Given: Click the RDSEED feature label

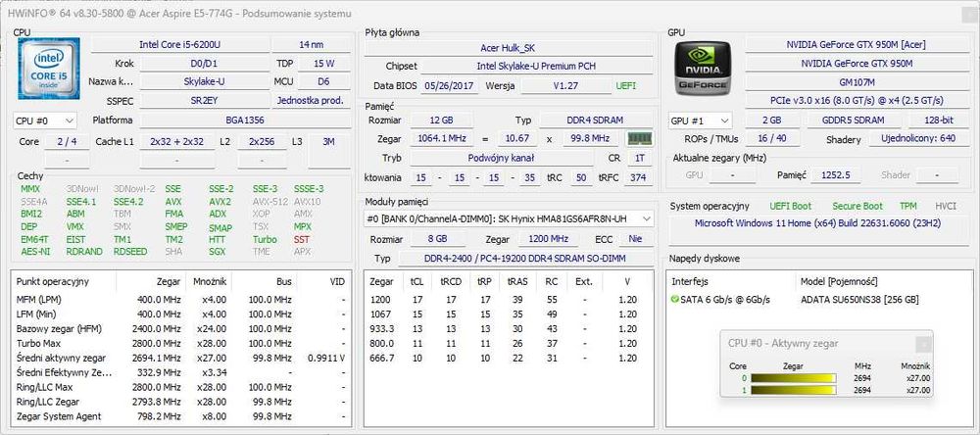Looking at the screenshot, I should click(130, 252).
